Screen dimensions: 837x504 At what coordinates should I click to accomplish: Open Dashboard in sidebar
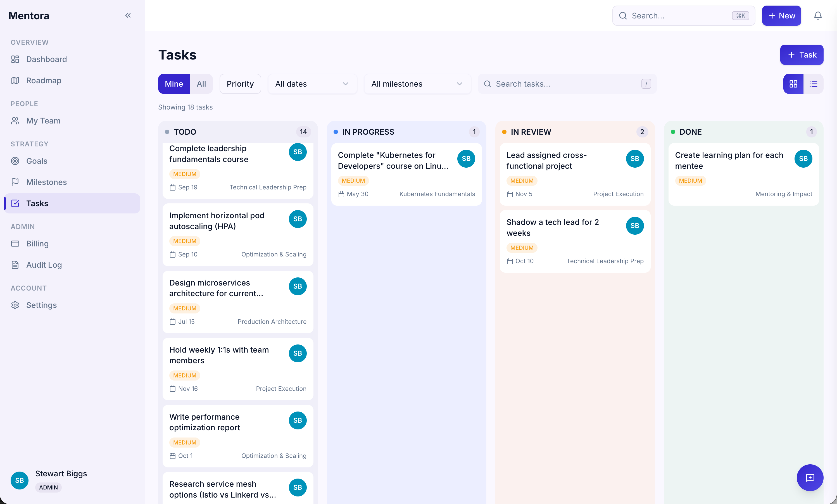(72, 59)
